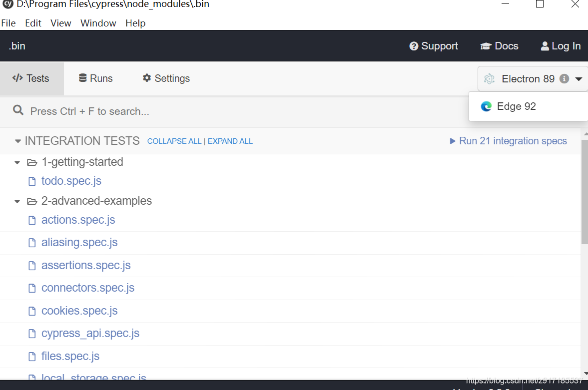Click the Electron browser logo icon

[x=490, y=79]
